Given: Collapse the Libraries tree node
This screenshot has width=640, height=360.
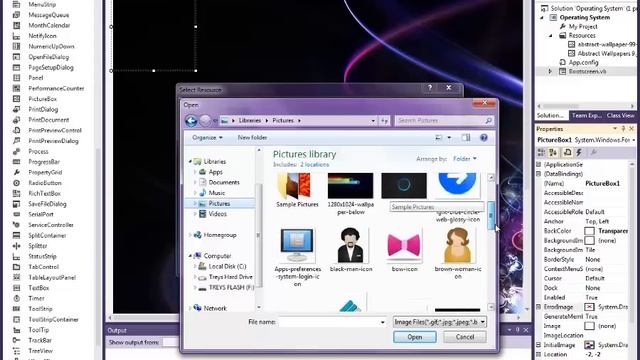Looking at the screenshot, I should tap(190, 162).
